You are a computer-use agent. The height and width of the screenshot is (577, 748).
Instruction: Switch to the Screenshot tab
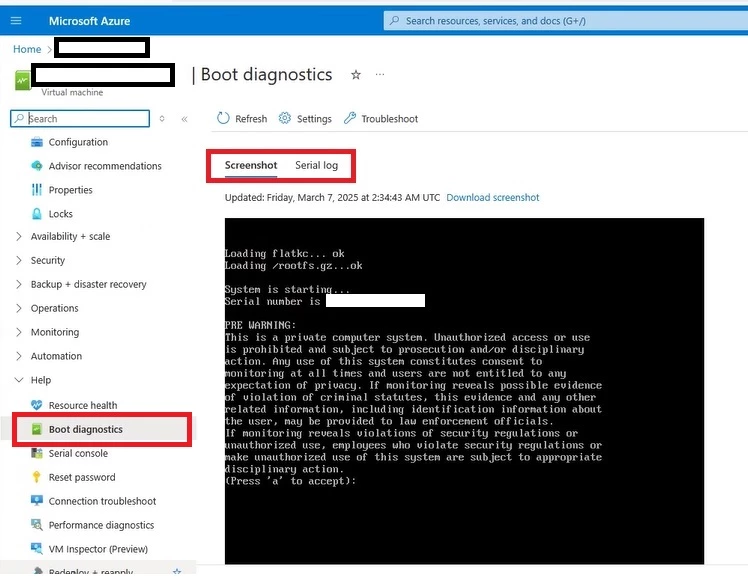click(251, 165)
